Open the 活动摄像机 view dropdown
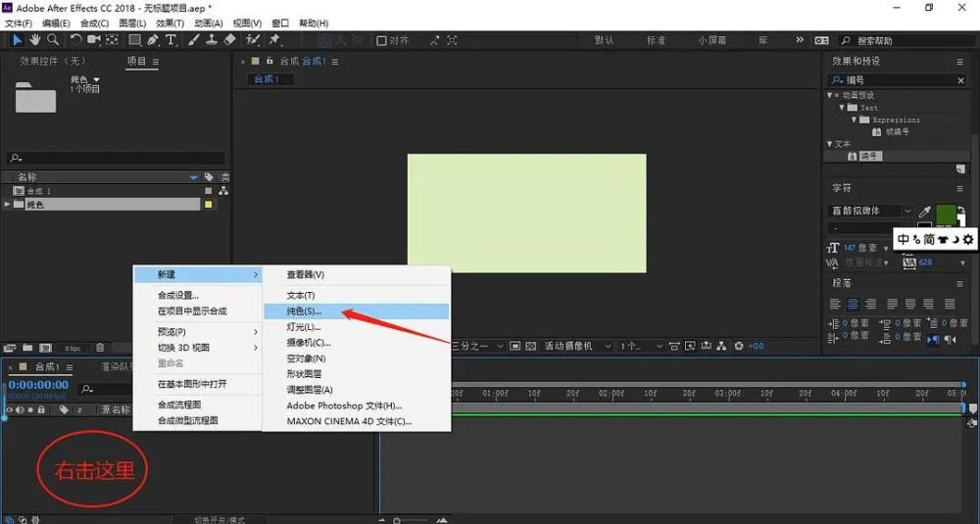The height and width of the screenshot is (524, 980). pos(577,346)
